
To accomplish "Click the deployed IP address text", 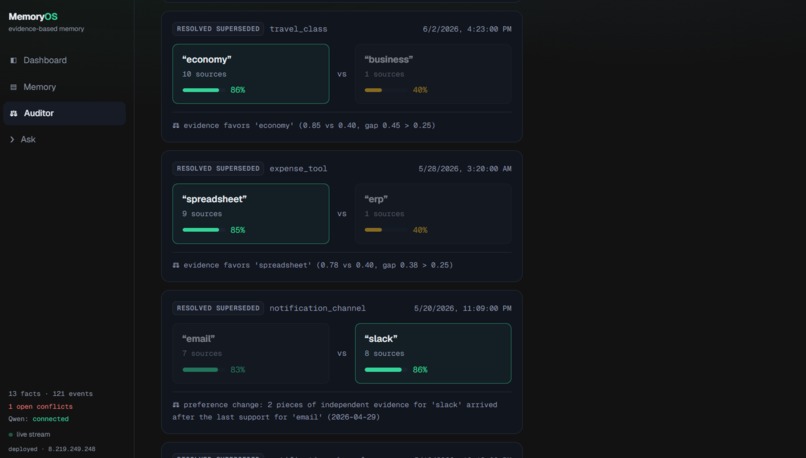I will pos(71,449).
